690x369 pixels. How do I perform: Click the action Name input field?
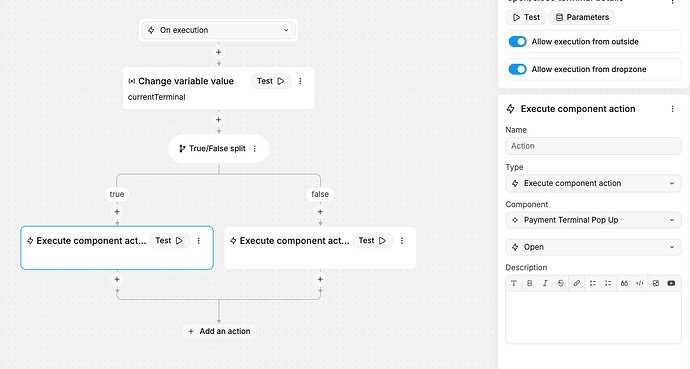point(593,146)
